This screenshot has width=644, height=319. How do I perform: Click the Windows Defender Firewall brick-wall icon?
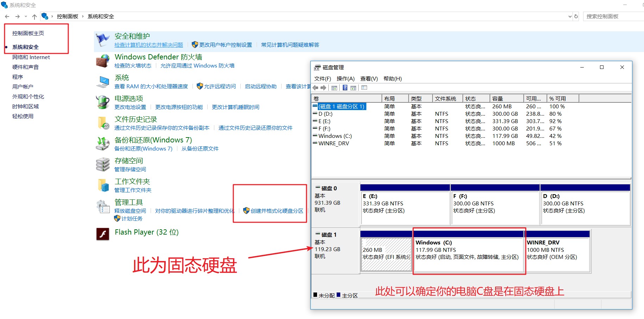coord(102,61)
